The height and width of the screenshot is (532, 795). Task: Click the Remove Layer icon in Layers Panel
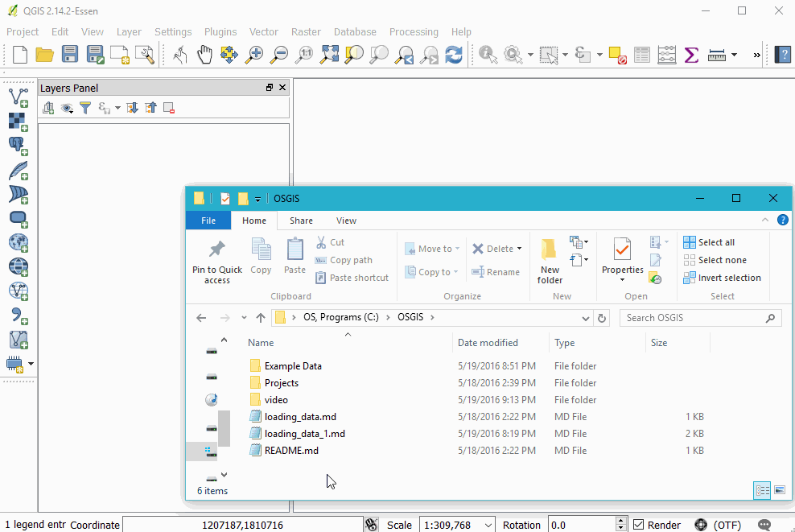click(x=169, y=108)
